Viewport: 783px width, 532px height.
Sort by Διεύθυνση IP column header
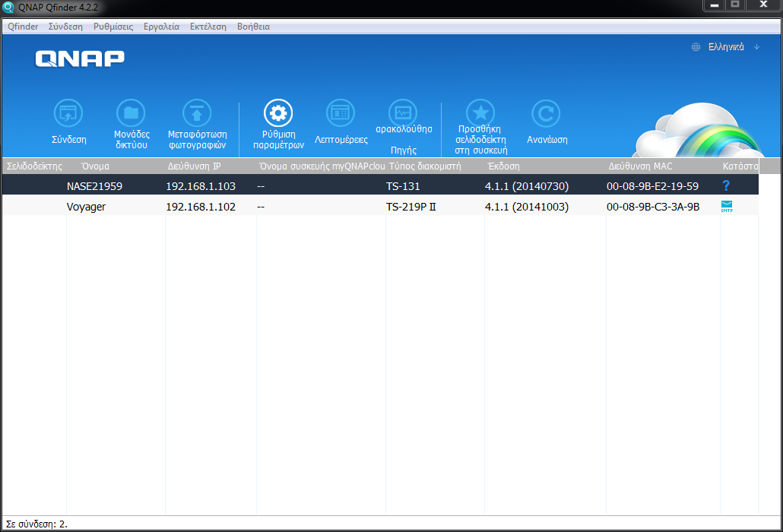194,166
